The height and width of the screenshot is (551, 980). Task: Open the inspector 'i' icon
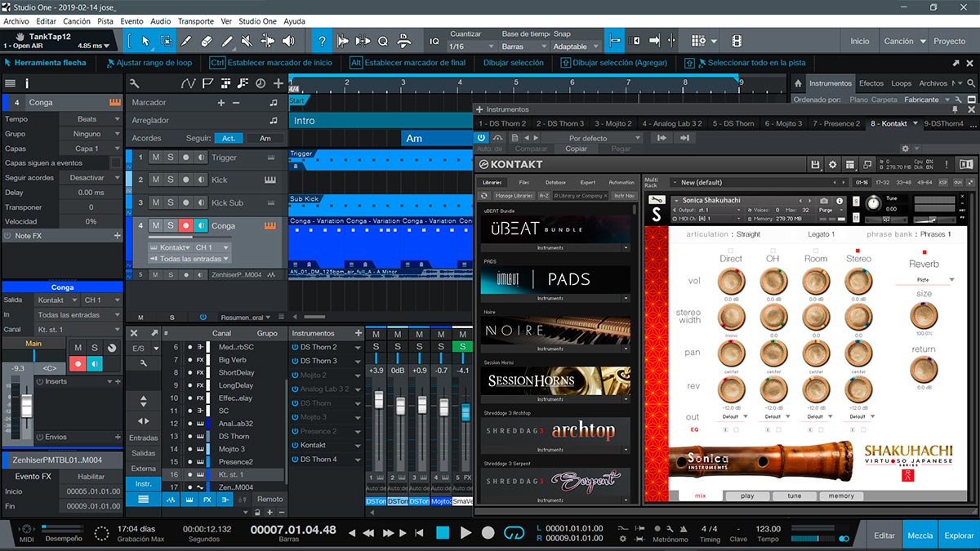[x=27, y=83]
